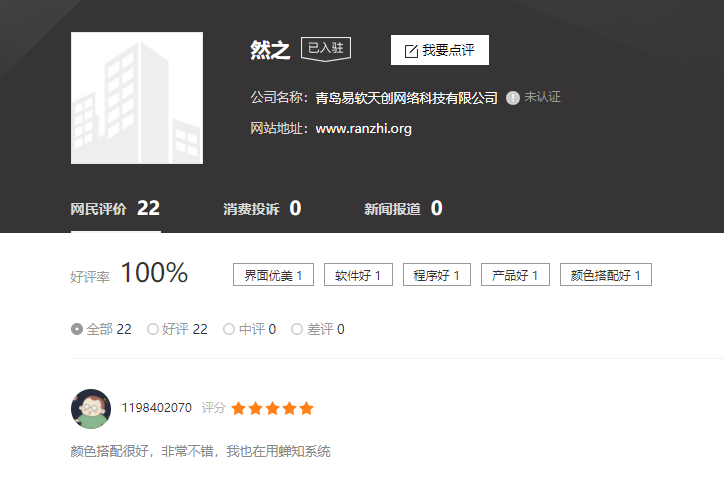This screenshot has height=499, width=724.
Task: Select the 全部 22 radio button
Action: (77, 329)
